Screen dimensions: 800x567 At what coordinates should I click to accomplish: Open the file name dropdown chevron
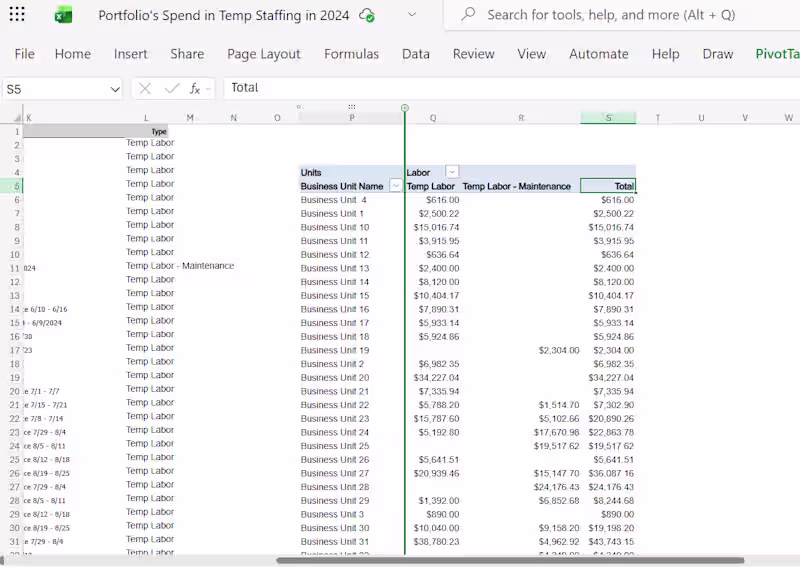click(412, 15)
